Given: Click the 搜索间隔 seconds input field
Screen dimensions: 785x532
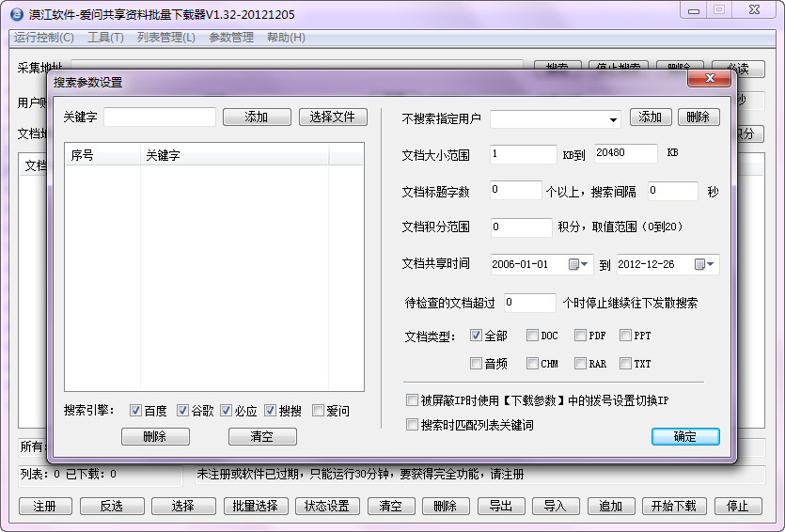Looking at the screenshot, I should [673, 191].
